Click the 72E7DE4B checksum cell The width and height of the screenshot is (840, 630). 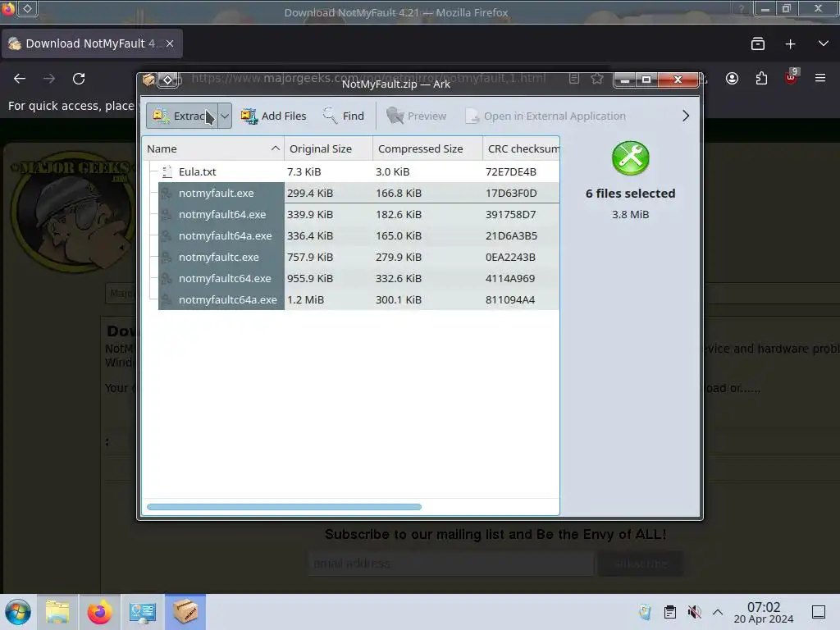(510, 171)
